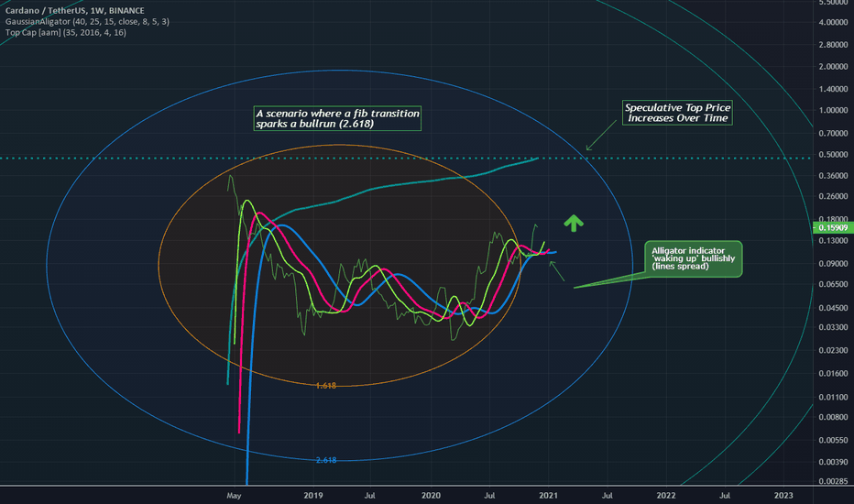Screen dimensions: 854x504
Task: Click 0.00390 on the price axis
Action: (x=833, y=462)
